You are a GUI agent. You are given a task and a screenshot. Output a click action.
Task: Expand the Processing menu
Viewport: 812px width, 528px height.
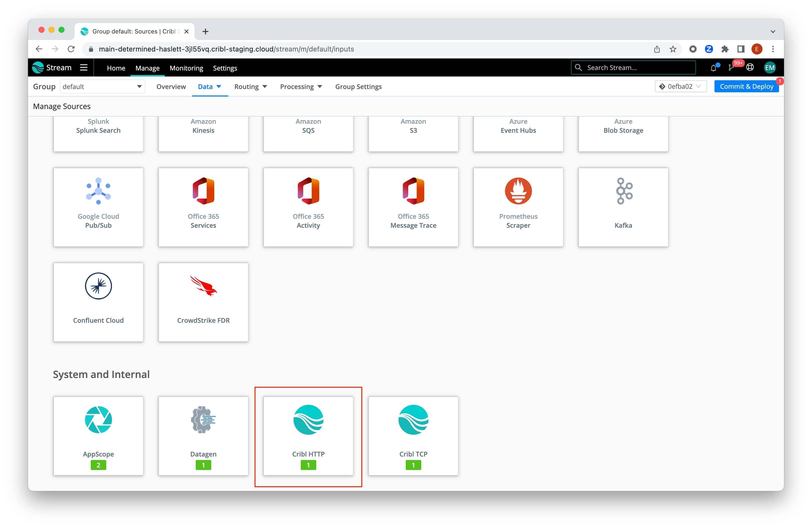coord(300,87)
